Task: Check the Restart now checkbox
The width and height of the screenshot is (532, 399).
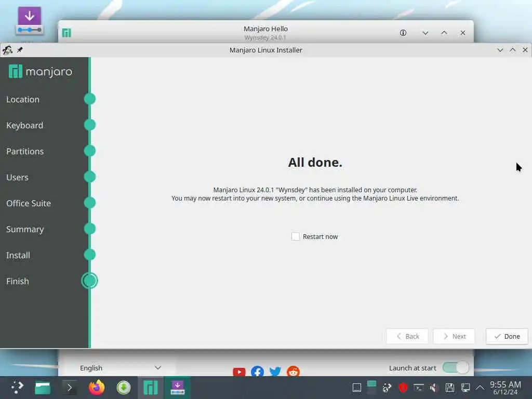Action: [x=296, y=236]
